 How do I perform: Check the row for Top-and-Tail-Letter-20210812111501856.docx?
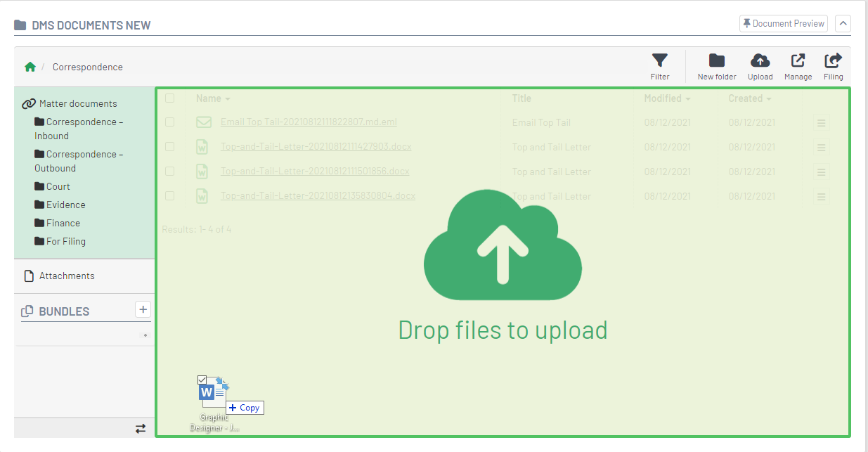click(169, 171)
